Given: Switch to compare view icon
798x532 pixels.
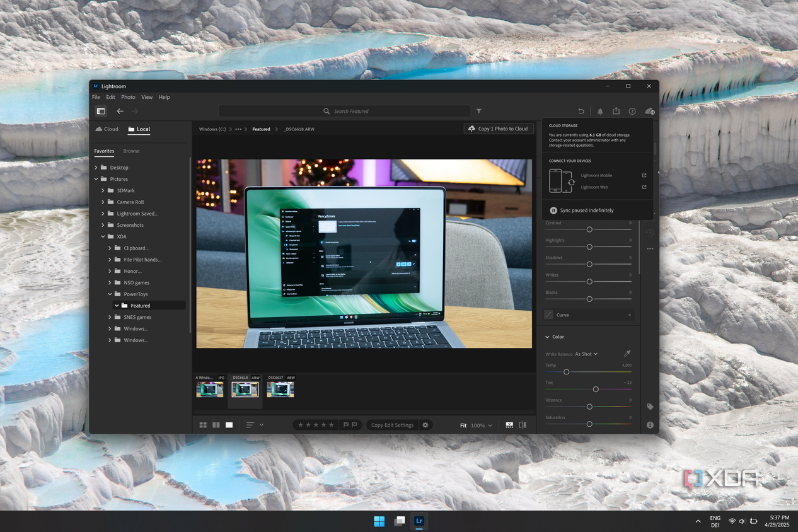Looking at the screenshot, I should [216, 425].
